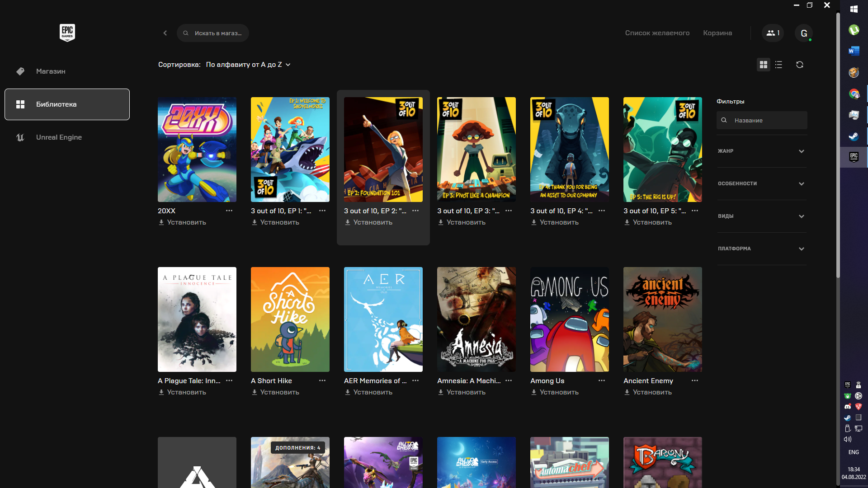Image resolution: width=868 pixels, height=488 pixels.
Task: Open the 20XX cover thumbnail
Action: [x=197, y=150]
